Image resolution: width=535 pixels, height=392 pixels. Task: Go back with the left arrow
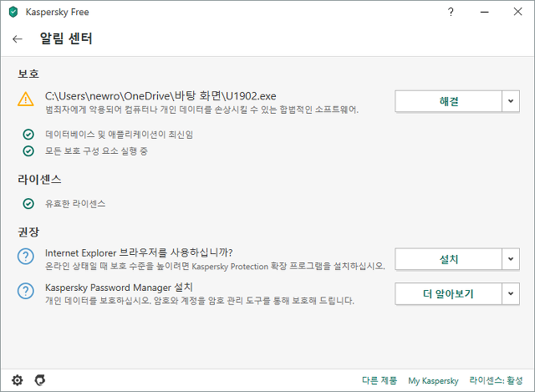click(x=17, y=39)
